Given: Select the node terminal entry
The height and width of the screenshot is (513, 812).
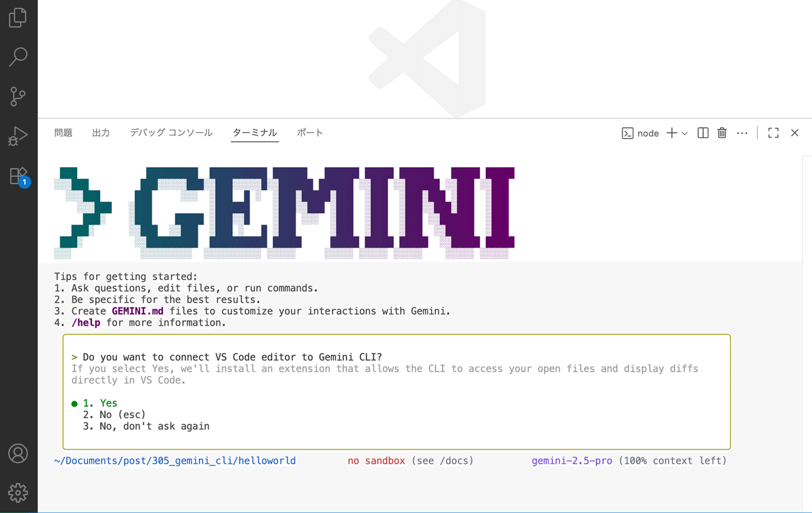Looking at the screenshot, I should click(x=641, y=133).
